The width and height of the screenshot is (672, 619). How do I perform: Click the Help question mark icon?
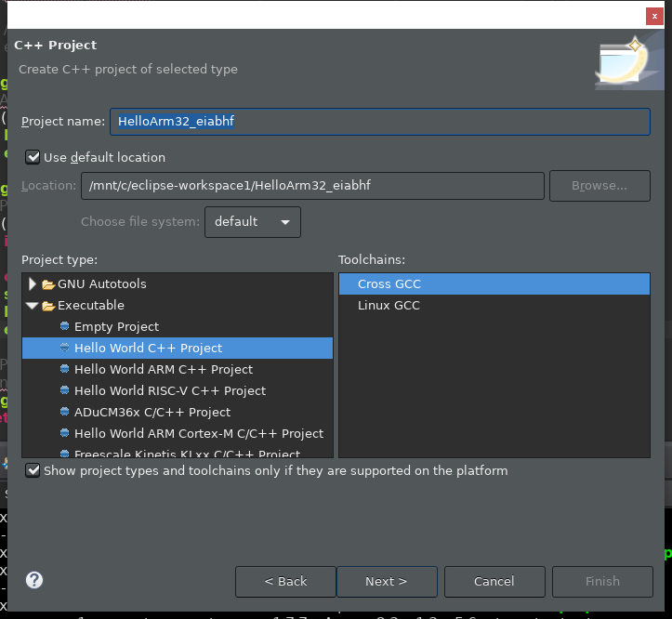tap(34, 580)
